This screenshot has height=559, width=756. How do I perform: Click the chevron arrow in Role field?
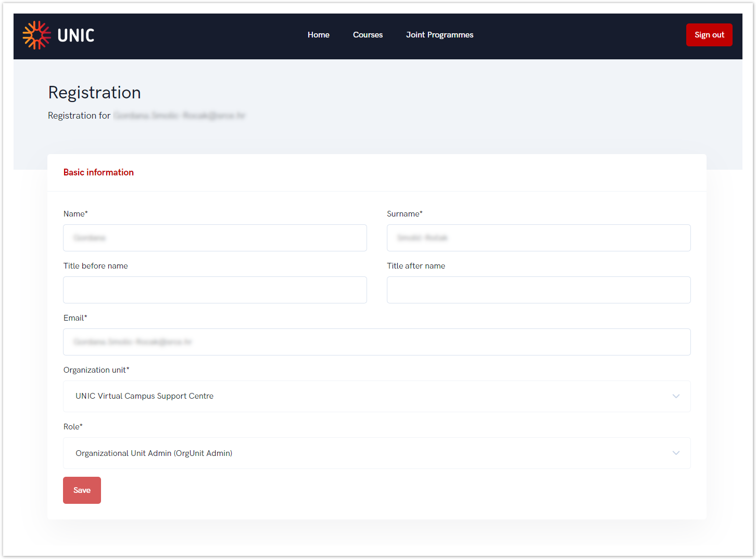click(x=676, y=453)
